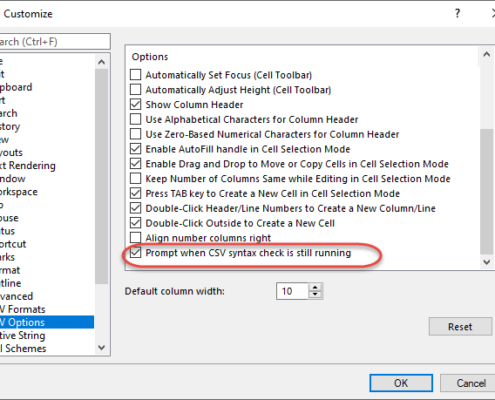Select Text Rendering in category list
Image resolution: width=495 pixels, height=400 pixels.
point(28,165)
